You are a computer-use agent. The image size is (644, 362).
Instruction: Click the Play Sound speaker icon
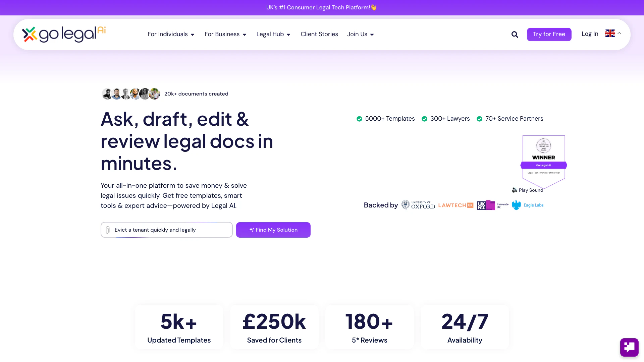514,190
